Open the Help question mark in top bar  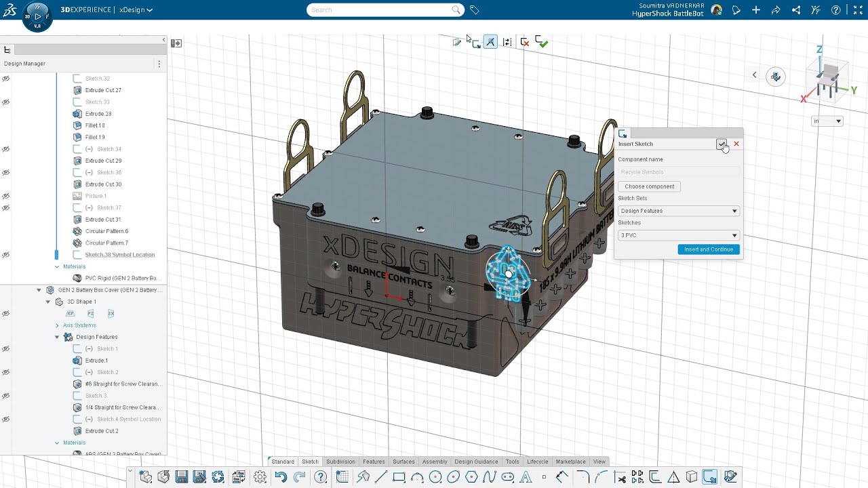pyautogui.click(x=836, y=10)
